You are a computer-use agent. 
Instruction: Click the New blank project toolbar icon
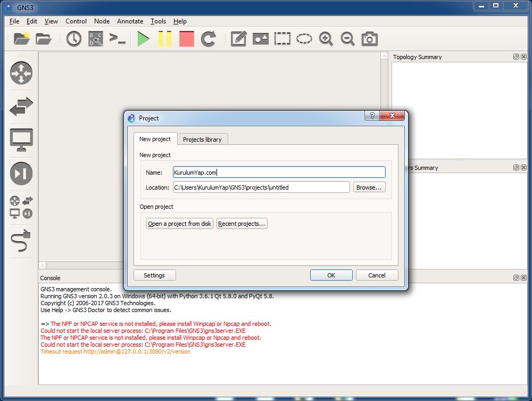pos(22,39)
